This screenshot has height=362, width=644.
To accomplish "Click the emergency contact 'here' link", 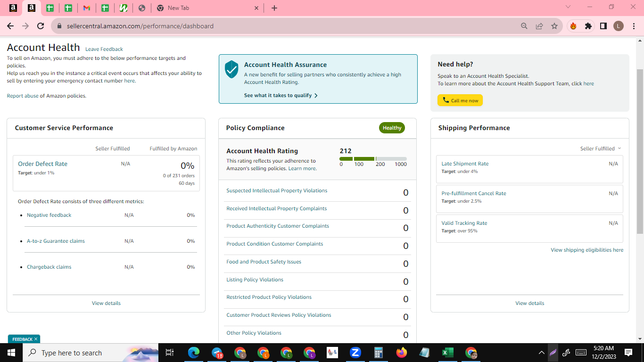I will pyautogui.click(x=129, y=81).
